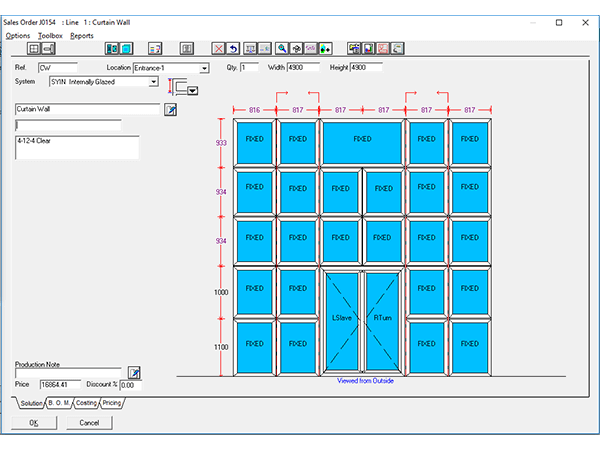Click the grid layout icon at toolbar start
This screenshot has height=450, width=600.
tap(34, 48)
